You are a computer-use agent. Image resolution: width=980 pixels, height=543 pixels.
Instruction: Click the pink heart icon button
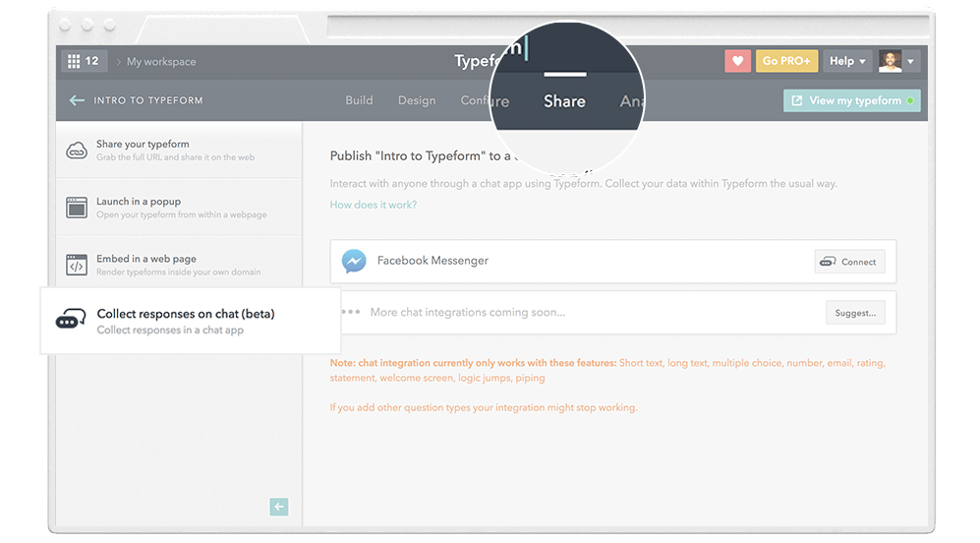click(737, 61)
